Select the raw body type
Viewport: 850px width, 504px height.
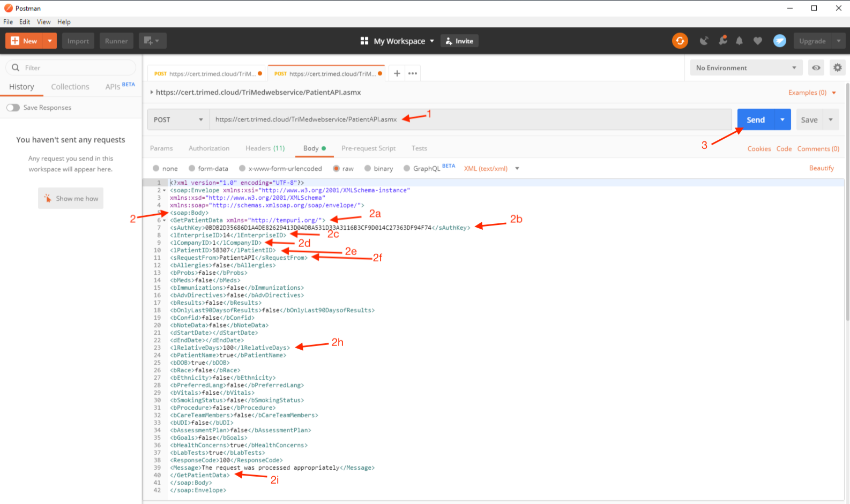point(336,168)
